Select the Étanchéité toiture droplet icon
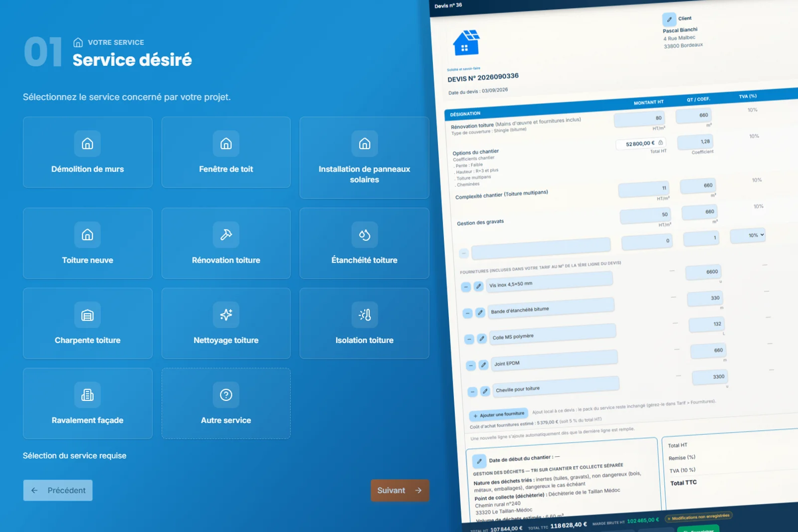 (365, 234)
